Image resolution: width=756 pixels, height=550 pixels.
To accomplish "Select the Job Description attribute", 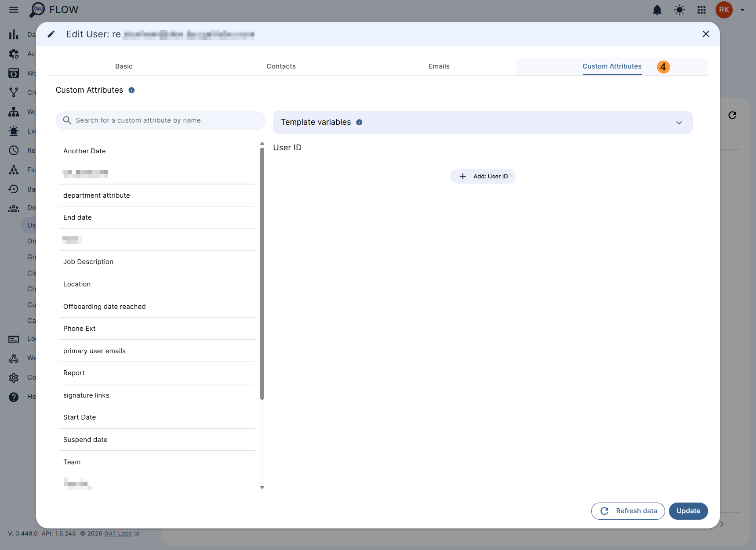I will tap(157, 262).
